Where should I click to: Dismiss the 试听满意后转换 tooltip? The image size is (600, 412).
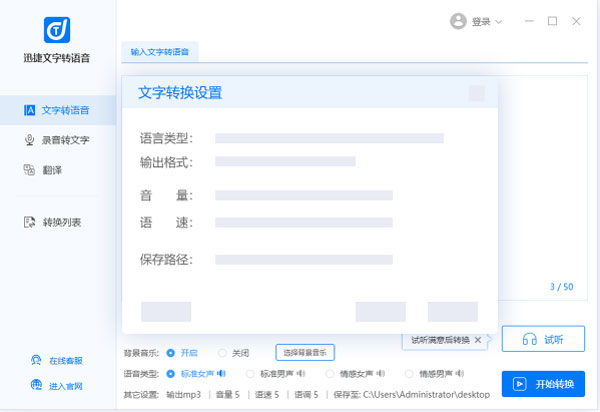click(478, 340)
